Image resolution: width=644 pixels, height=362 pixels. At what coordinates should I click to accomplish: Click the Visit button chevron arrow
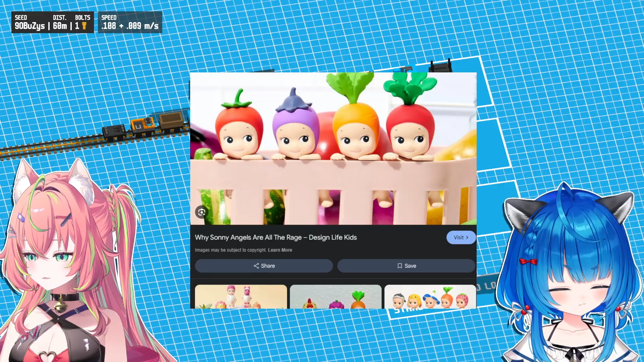coord(467,237)
